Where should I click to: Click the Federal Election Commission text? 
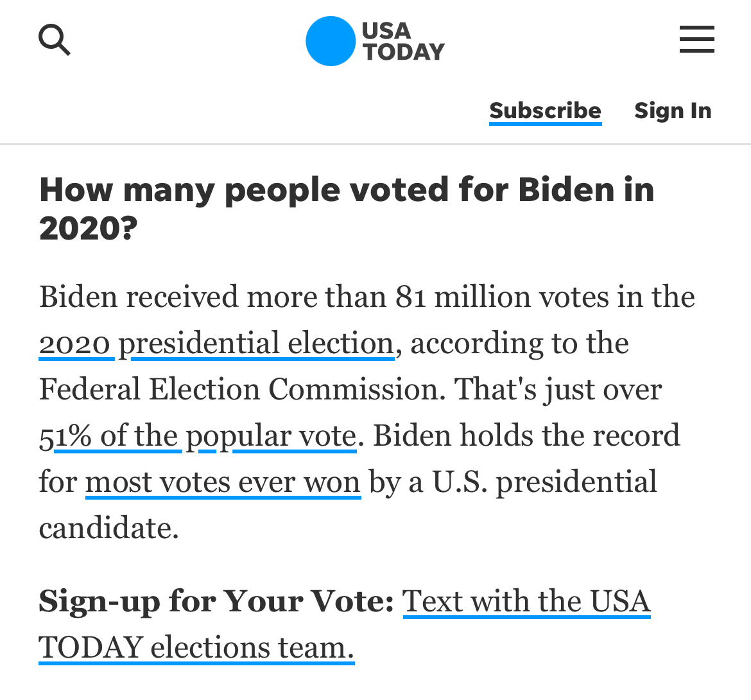(239, 389)
